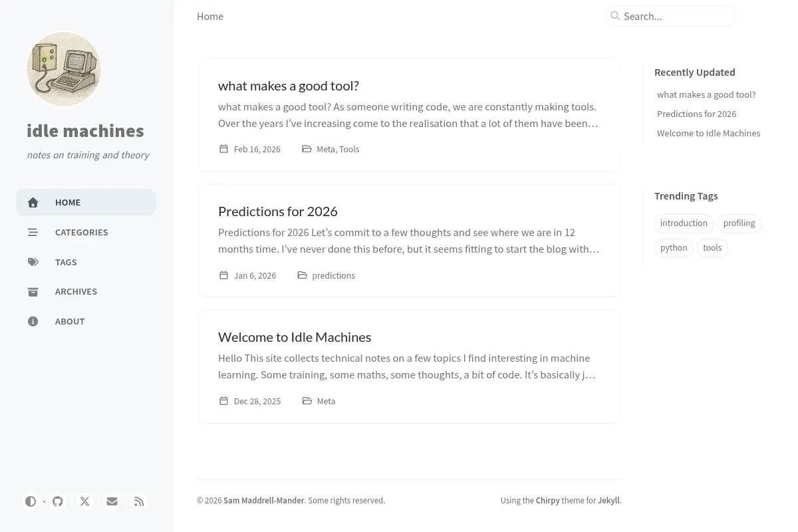Click the email envelope icon

point(112,501)
